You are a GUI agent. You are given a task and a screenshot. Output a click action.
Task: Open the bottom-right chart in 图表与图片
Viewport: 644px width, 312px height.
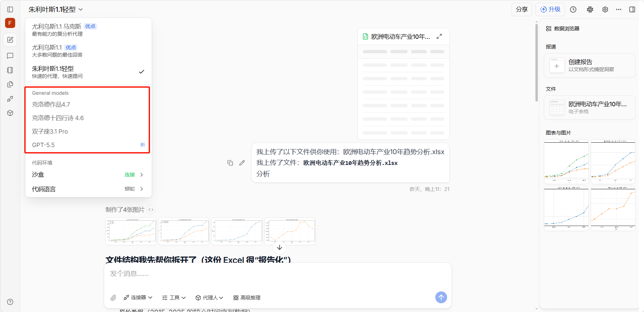click(613, 208)
